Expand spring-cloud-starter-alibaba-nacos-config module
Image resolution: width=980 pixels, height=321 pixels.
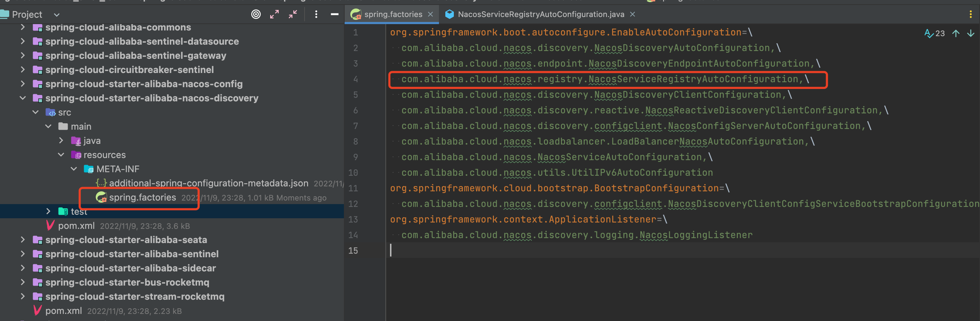(x=23, y=84)
